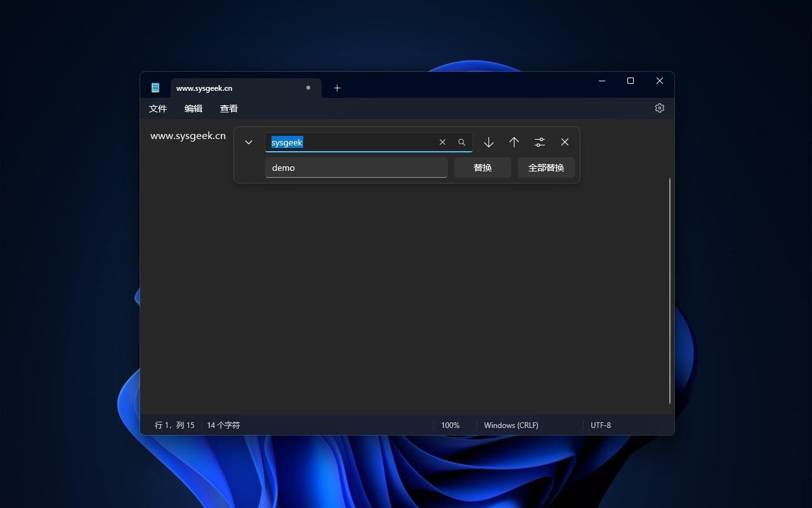Dismiss the find bar with its close icon

565,142
